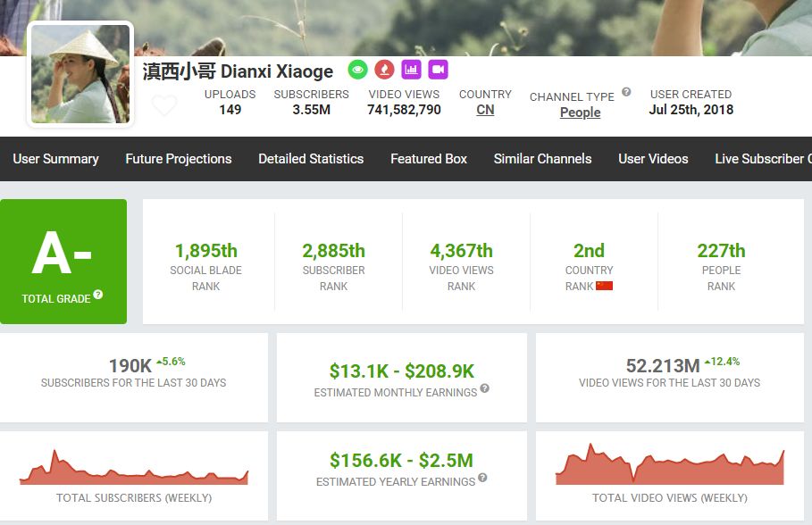This screenshot has height=525, width=812.
Task: Click the 2,885th subscriber rank
Action: [x=333, y=251]
